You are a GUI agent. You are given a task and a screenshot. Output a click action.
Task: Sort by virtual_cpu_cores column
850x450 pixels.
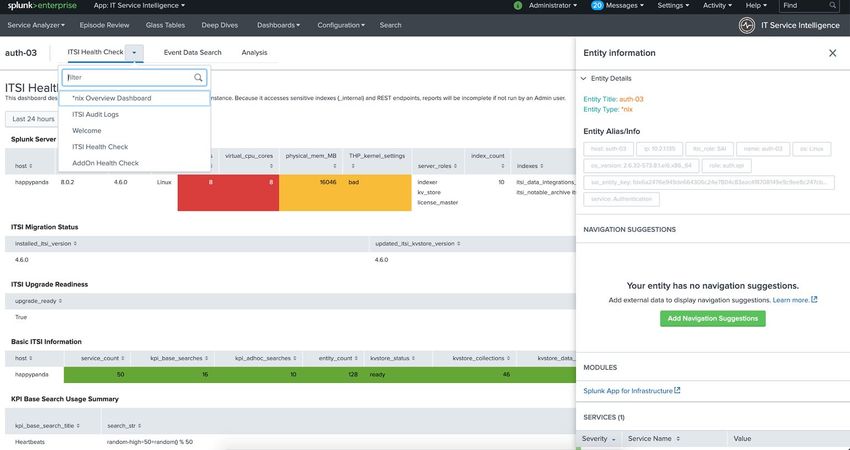tap(249, 160)
